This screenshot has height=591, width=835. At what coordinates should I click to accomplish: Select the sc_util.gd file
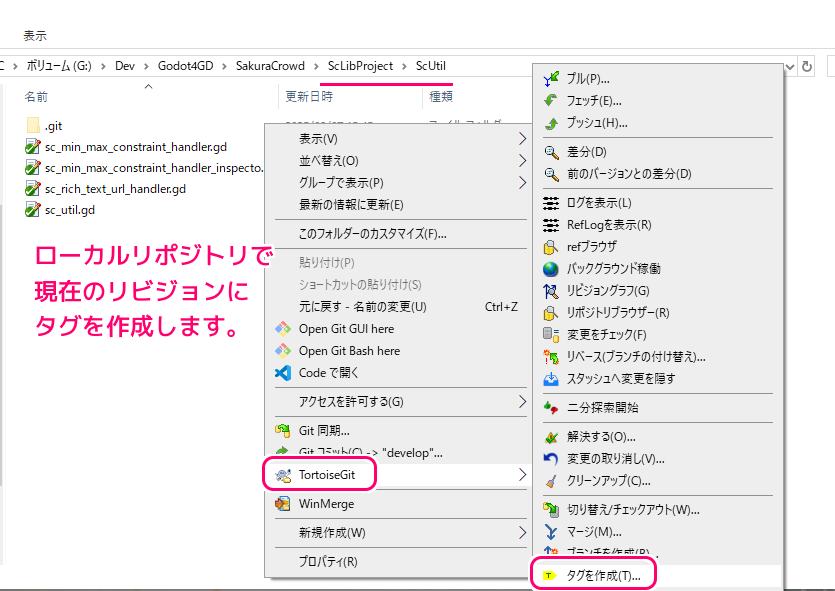click(x=70, y=210)
